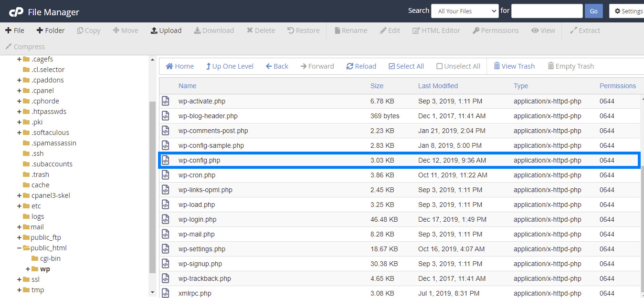Open the Settings button
The width and height of the screenshot is (644, 298).
click(x=628, y=11)
